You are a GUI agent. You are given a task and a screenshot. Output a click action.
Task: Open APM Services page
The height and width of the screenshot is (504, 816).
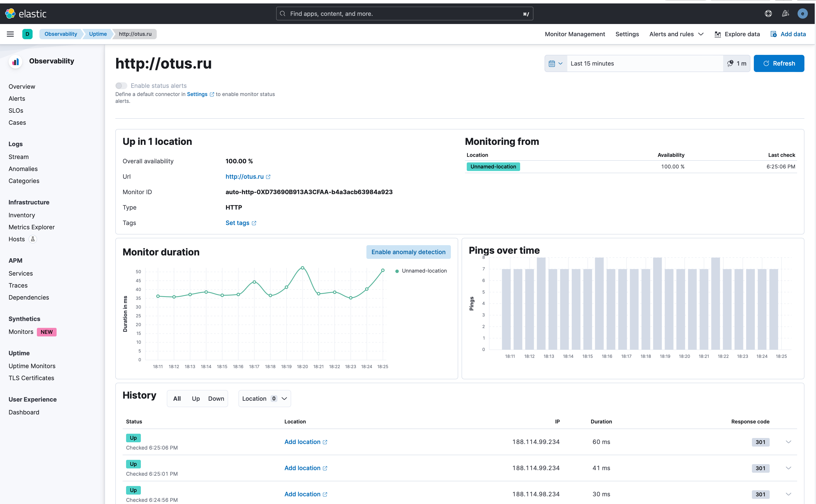pyautogui.click(x=21, y=273)
